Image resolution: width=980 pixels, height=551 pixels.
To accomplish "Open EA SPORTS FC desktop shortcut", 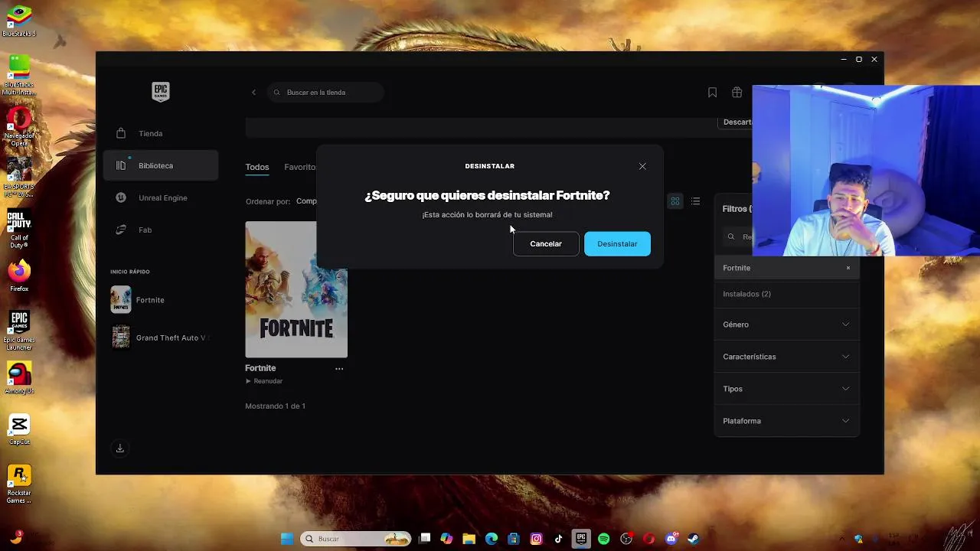I will [19, 178].
